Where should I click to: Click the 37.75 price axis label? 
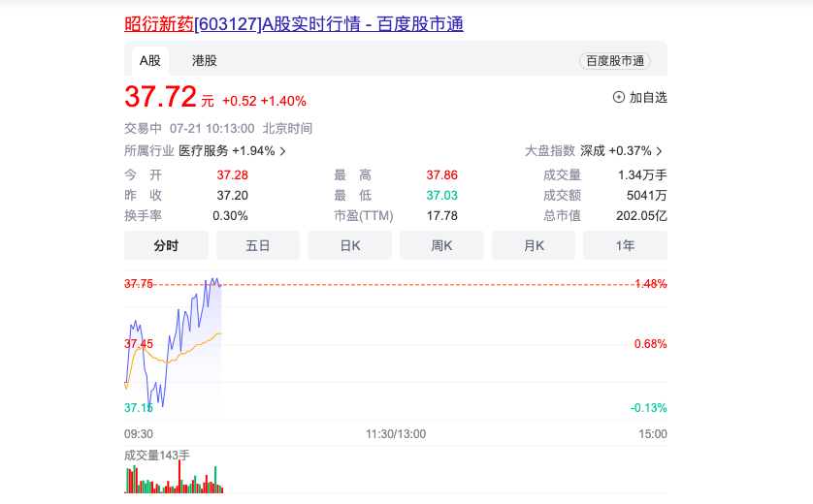(139, 284)
